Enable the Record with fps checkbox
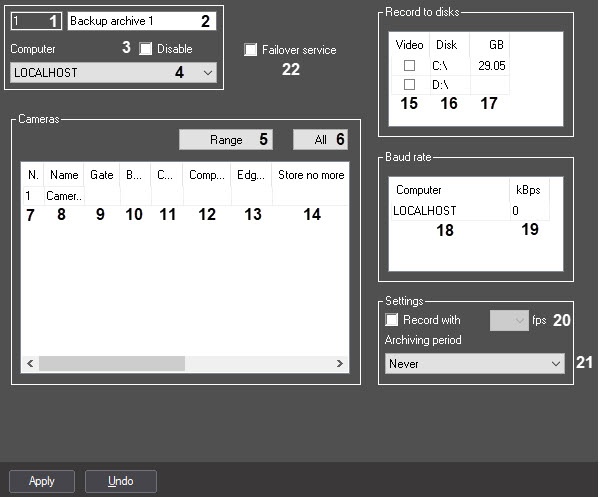The height and width of the screenshot is (497, 600). [391, 319]
